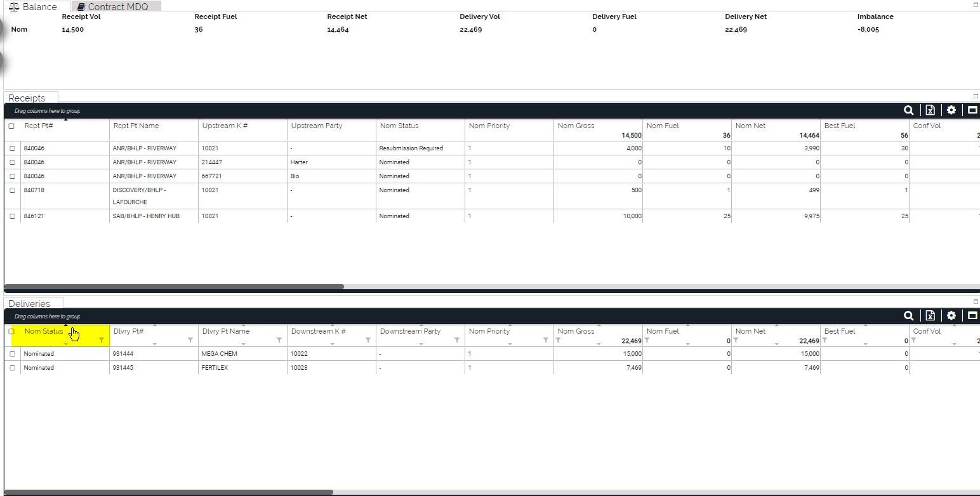
Task: Open the Nom Status filter in Deliveries
Action: coord(101,341)
